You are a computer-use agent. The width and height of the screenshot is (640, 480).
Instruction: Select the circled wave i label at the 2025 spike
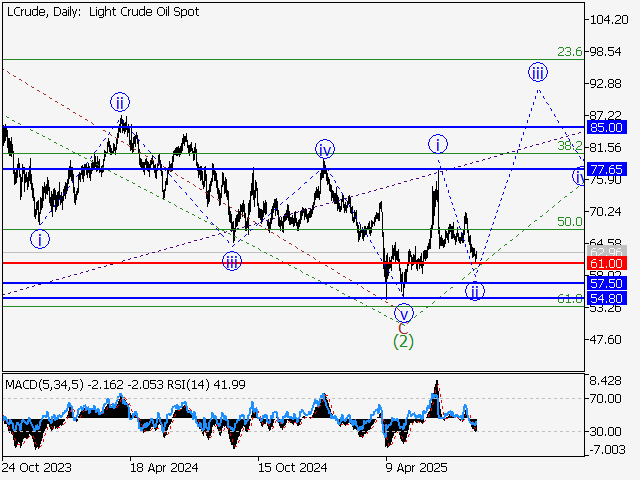pos(438,144)
